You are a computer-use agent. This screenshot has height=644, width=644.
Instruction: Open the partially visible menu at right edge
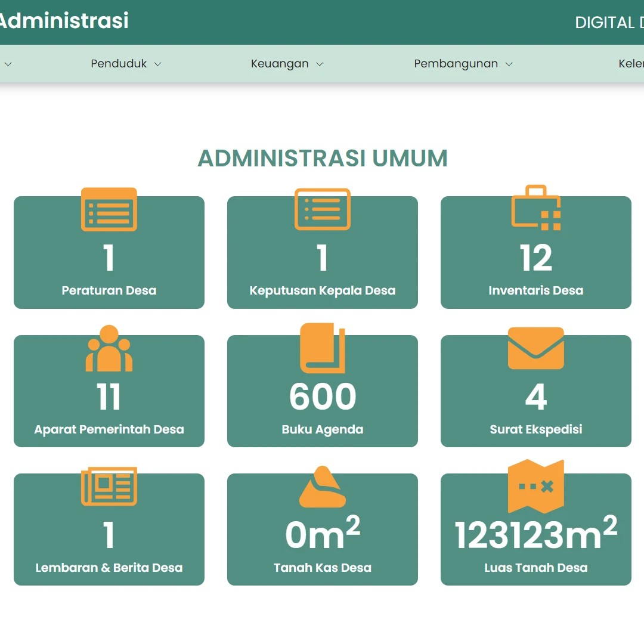coord(631,64)
